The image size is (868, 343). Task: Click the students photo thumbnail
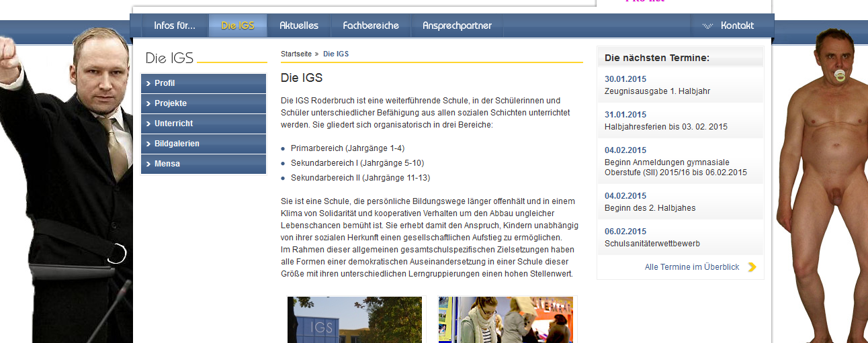click(x=506, y=320)
